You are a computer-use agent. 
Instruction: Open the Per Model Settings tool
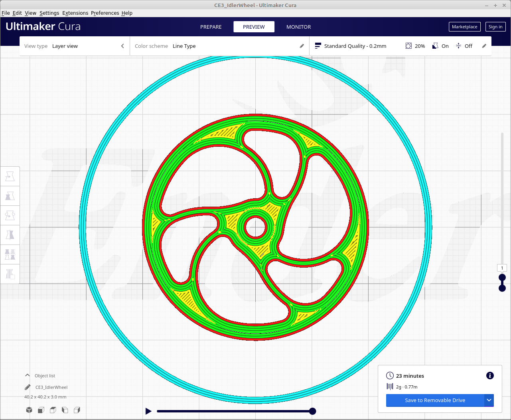pos(10,254)
